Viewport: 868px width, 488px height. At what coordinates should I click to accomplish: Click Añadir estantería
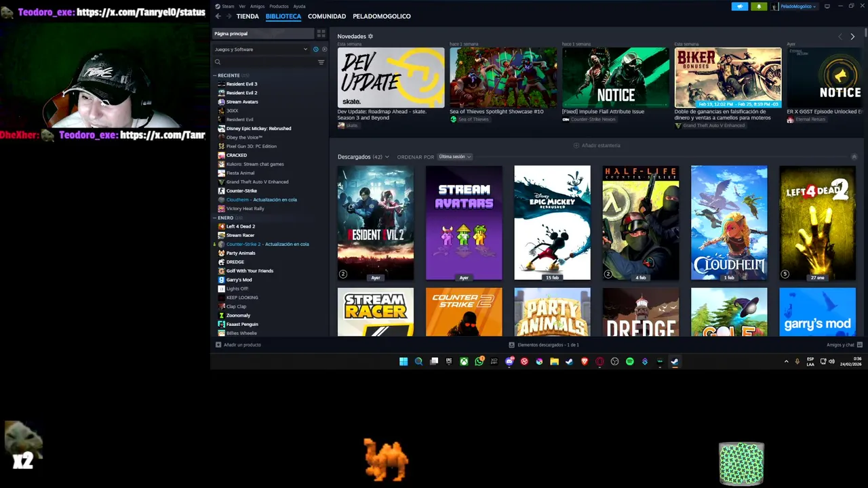(x=597, y=145)
